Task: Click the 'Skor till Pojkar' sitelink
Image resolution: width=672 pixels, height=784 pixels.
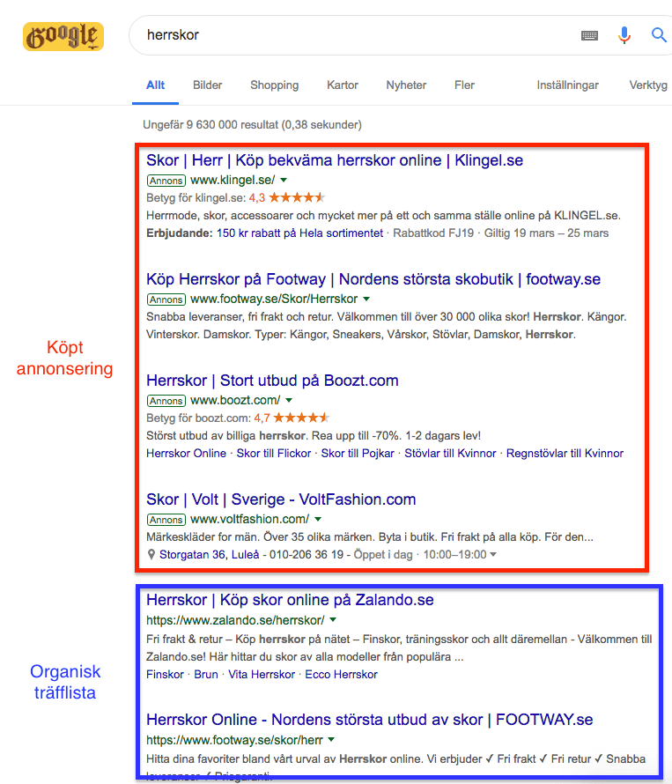Action: pyautogui.click(x=358, y=453)
